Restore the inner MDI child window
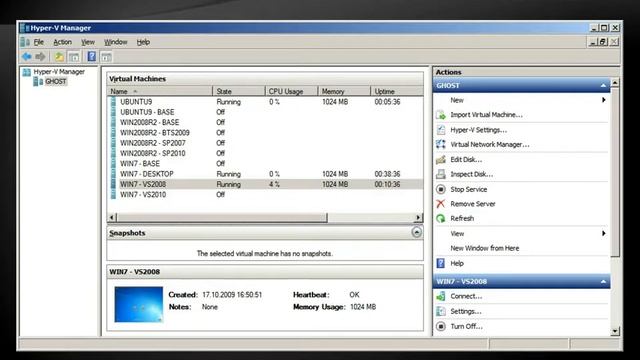 point(603,42)
